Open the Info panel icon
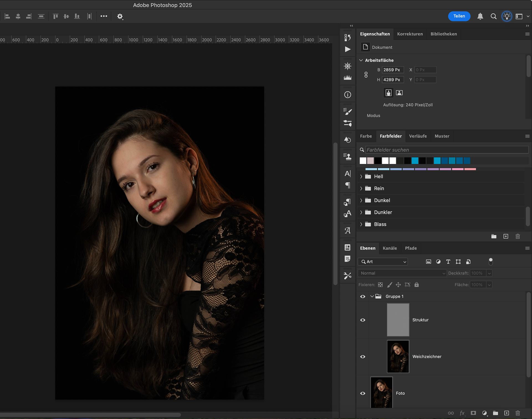This screenshot has width=532, height=419. click(347, 95)
